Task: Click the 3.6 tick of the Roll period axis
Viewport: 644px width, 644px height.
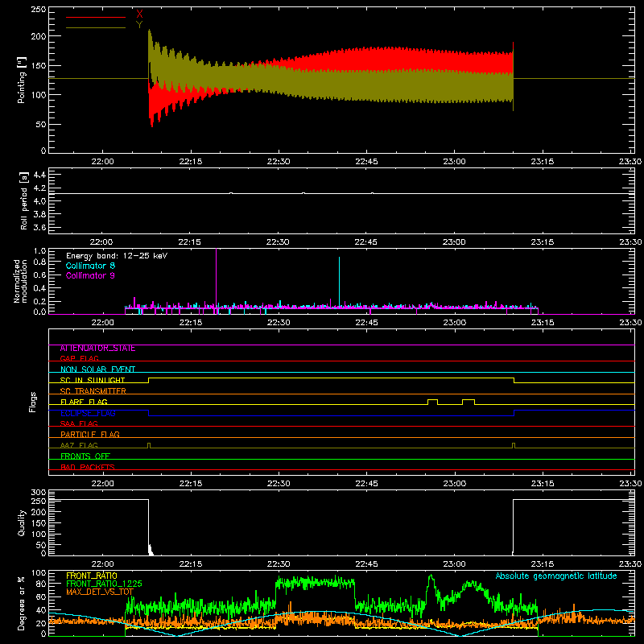Action: (39, 228)
